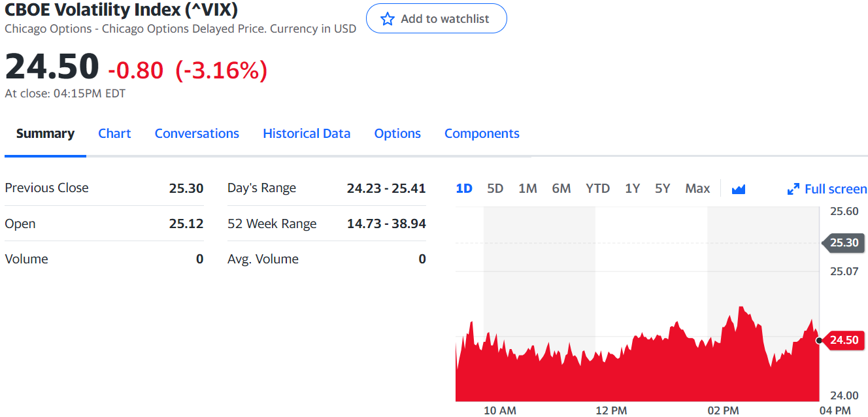Click the Previous Close label
This screenshot has height=417, width=868.
(46, 188)
